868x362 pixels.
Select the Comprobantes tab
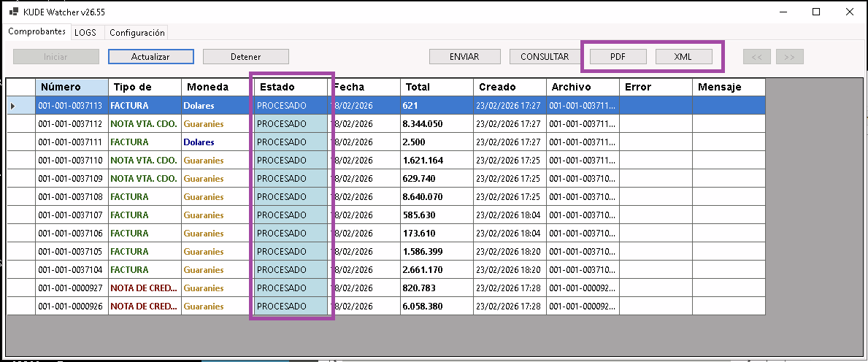[37, 32]
